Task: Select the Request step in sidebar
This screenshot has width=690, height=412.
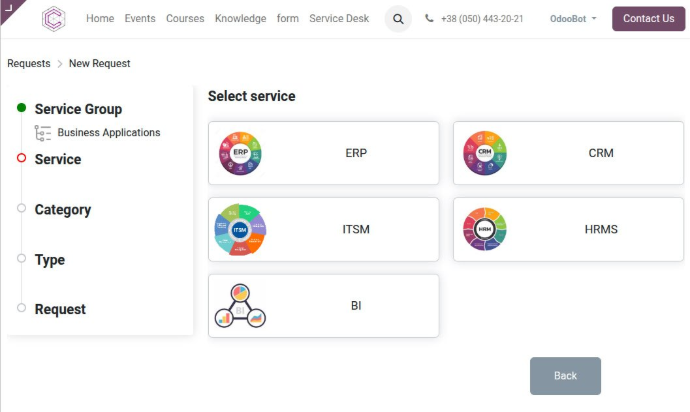Action: (60, 310)
